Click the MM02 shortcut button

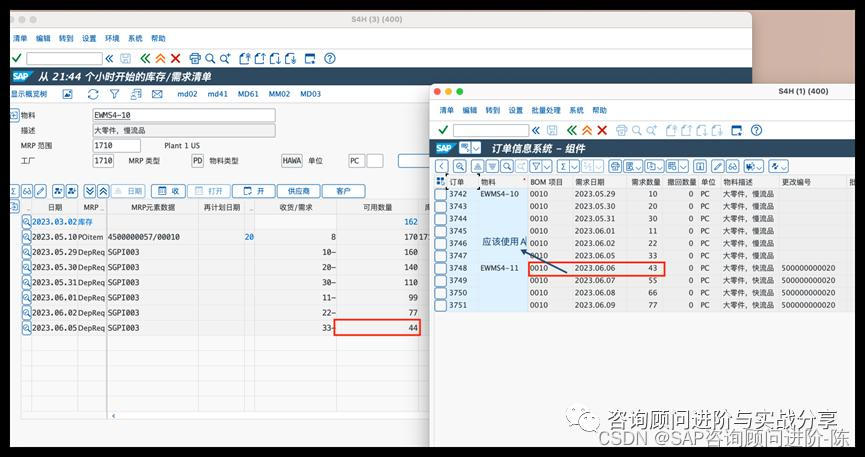[x=279, y=94]
